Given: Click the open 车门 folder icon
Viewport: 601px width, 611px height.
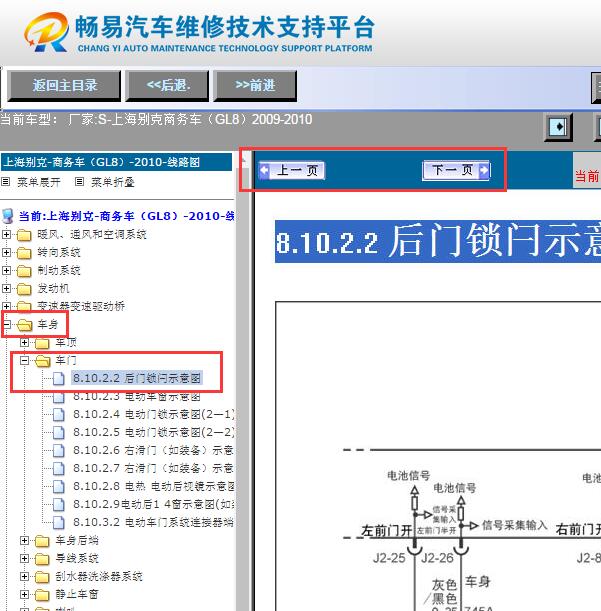Looking at the screenshot, I should 42,361.
